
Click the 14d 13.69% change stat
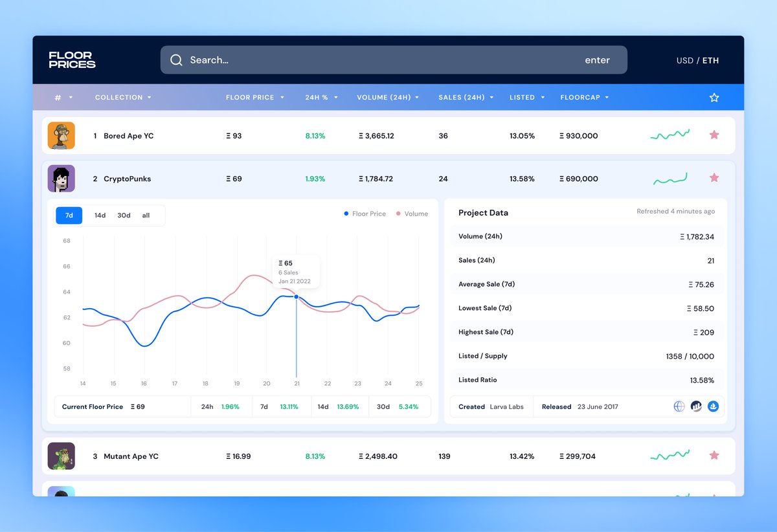(338, 407)
